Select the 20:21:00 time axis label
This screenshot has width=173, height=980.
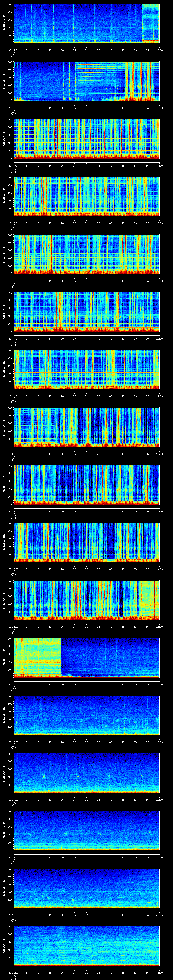14,454
